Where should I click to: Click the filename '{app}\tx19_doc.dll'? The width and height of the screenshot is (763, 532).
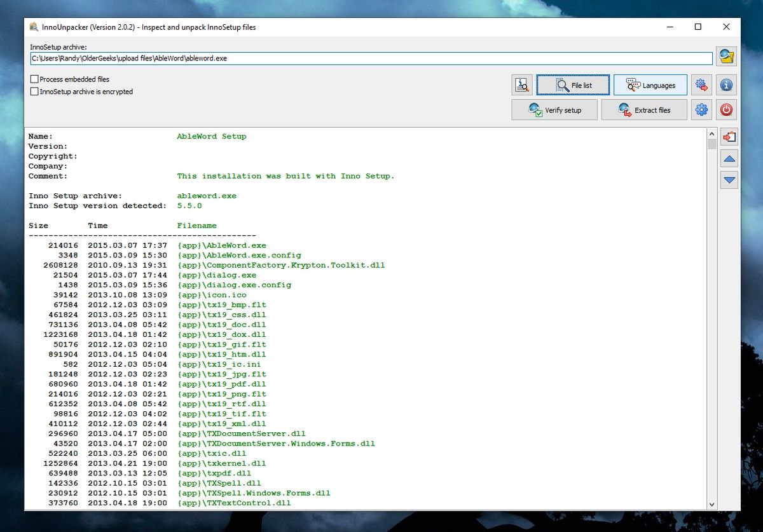(222, 325)
